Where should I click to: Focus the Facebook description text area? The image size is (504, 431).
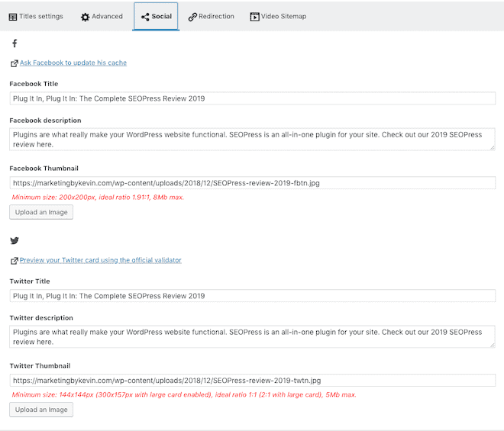(x=252, y=140)
